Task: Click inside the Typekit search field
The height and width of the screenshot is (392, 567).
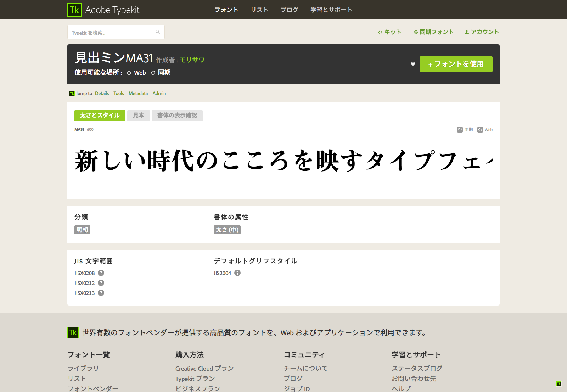Action: tap(110, 32)
